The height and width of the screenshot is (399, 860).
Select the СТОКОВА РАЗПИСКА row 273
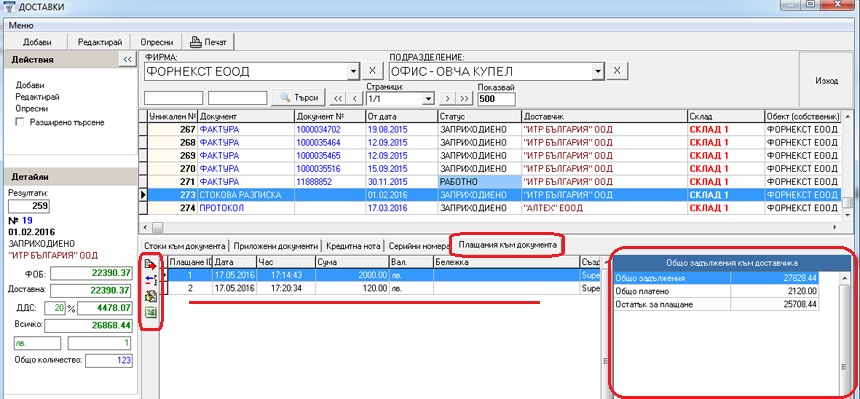coord(489,195)
